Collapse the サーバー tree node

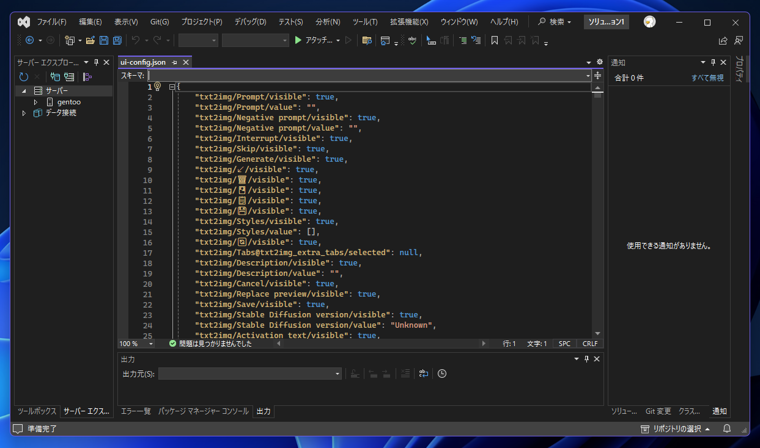(24, 91)
